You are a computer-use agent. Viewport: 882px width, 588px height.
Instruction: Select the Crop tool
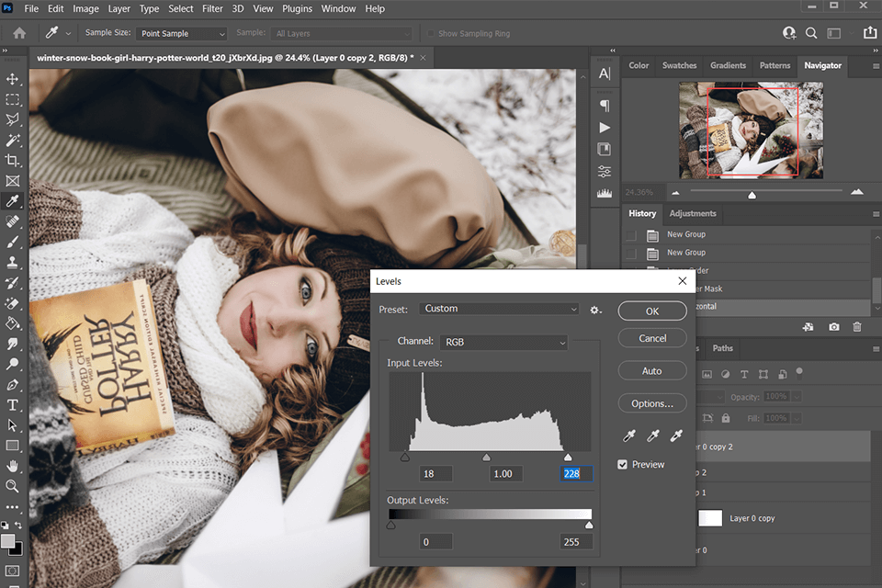point(13,160)
